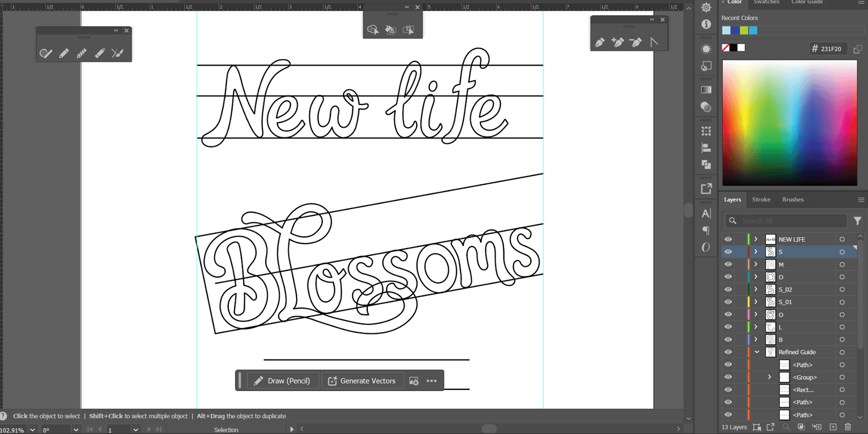Viewport: 868px width, 434px height.
Task: Open the Layers panel menu
Action: (861, 199)
